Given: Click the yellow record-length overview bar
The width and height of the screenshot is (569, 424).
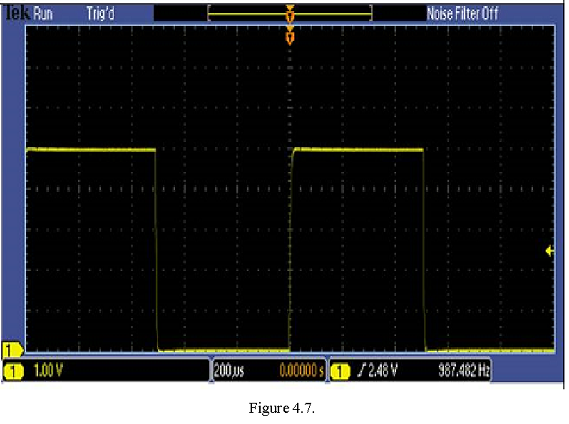Looking at the screenshot, I should tap(290, 14).
